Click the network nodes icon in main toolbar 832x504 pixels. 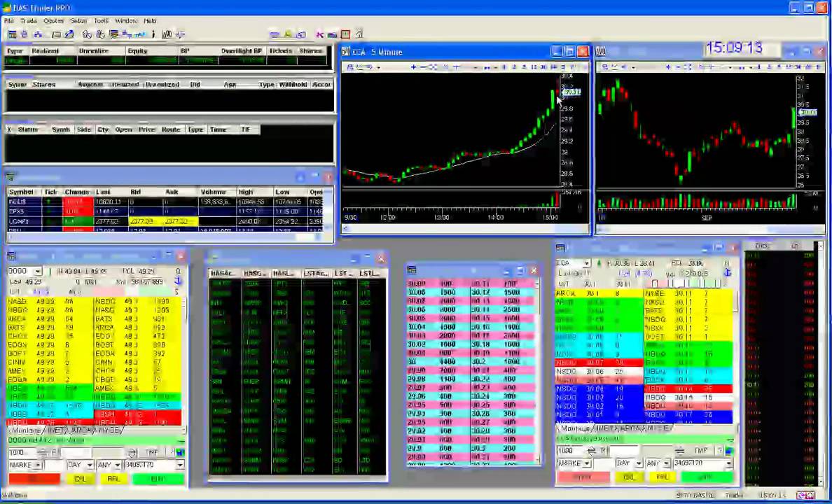tap(39, 34)
